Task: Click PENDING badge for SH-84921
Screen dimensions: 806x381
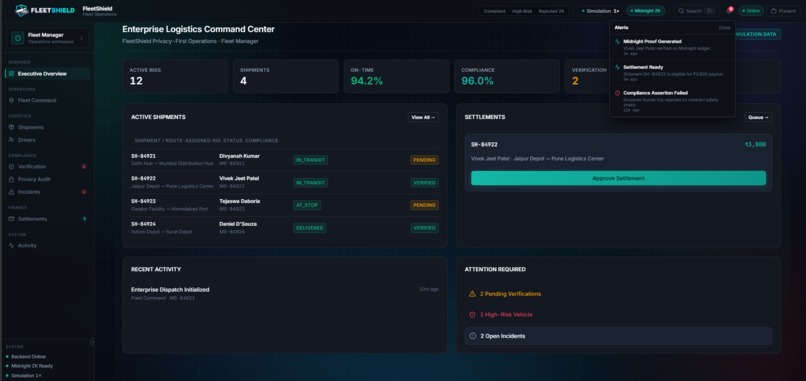Action: coord(424,160)
